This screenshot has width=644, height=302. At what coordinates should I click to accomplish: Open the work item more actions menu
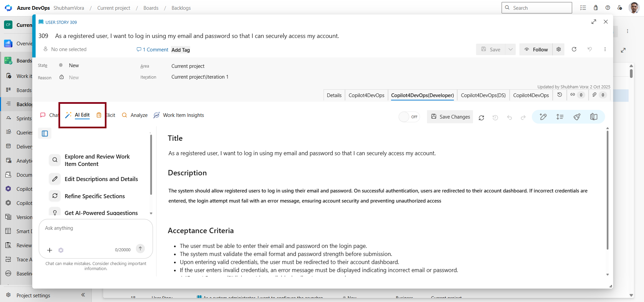(x=605, y=49)
